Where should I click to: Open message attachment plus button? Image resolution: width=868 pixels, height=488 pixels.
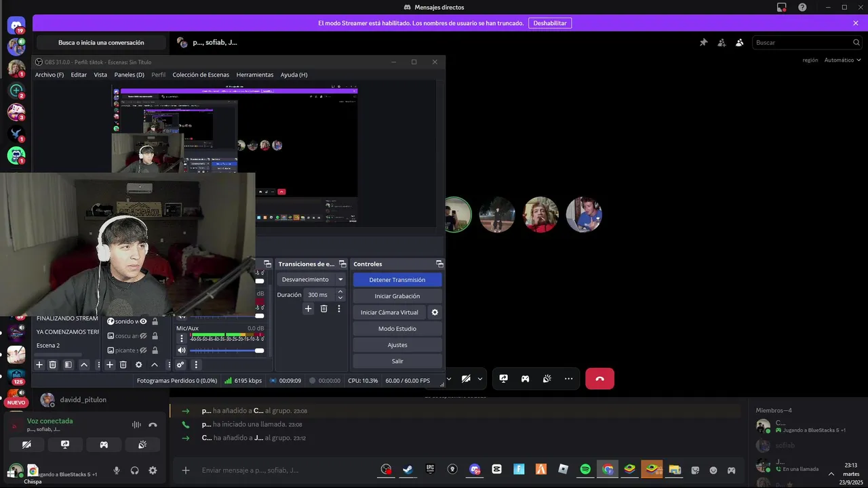click(x=186, y=470)
